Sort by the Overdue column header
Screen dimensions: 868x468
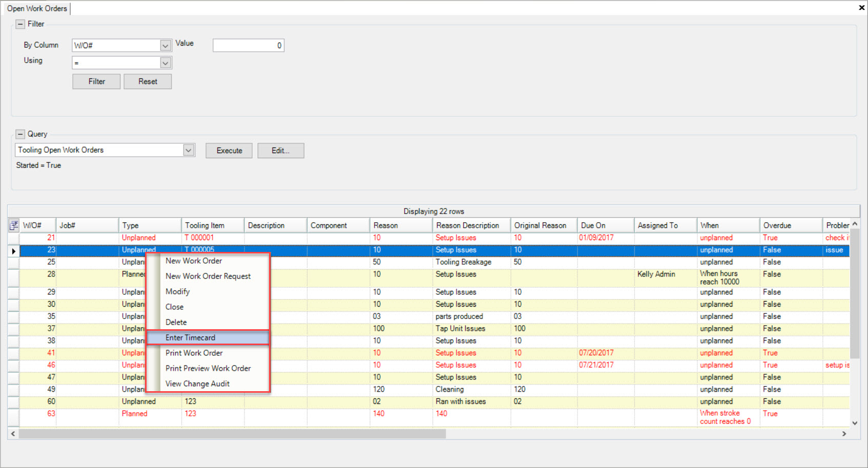click(x=791, y=225)
